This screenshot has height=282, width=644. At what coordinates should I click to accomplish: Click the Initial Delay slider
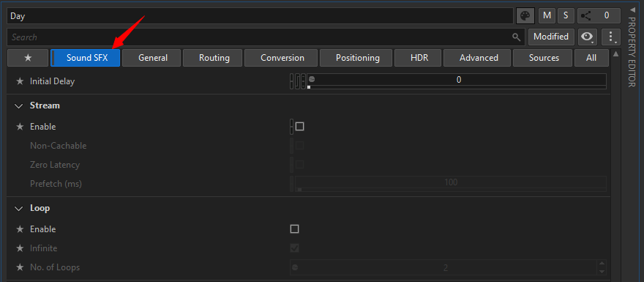(x=457, y=81)
